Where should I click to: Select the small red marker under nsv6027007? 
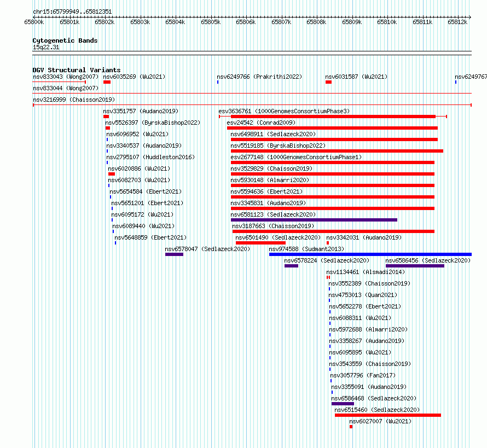pos(351,427)
